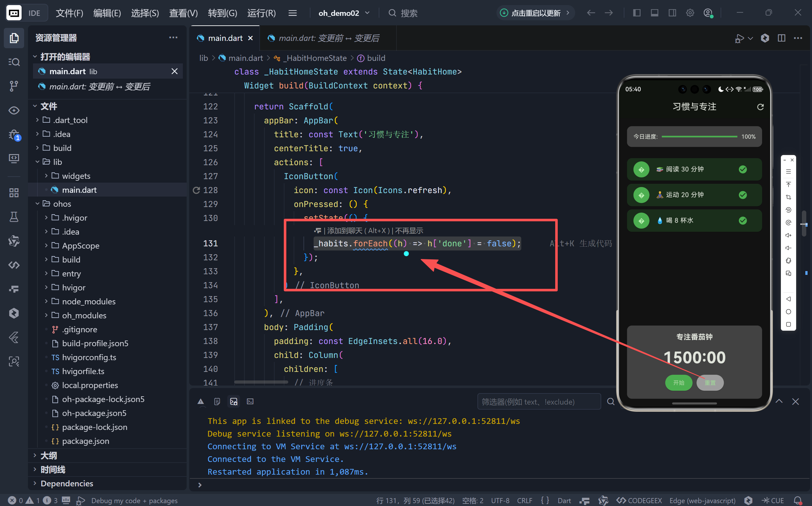This screenshot has height=506, width=812.
Task: Toggle the 喝 8 杯水 habit checkmark
Action: click(743, 221)
